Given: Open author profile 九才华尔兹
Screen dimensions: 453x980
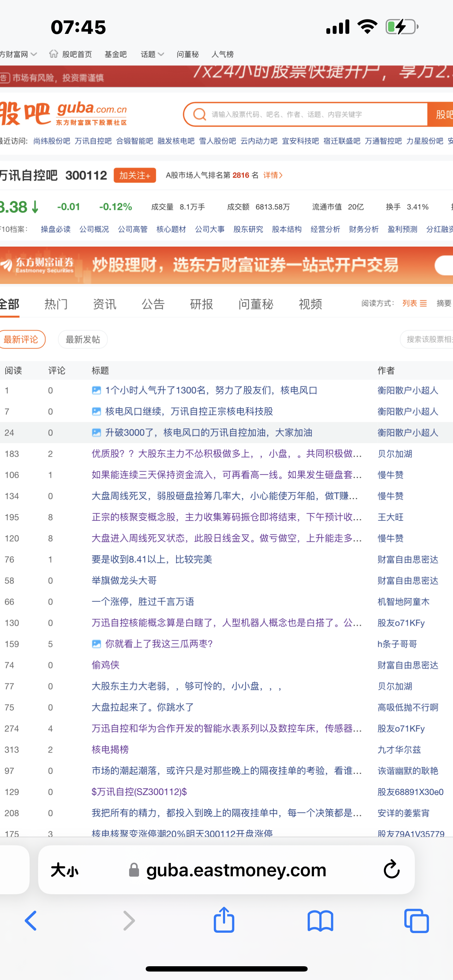Looking at the screenshot, I should pos(399,749).
